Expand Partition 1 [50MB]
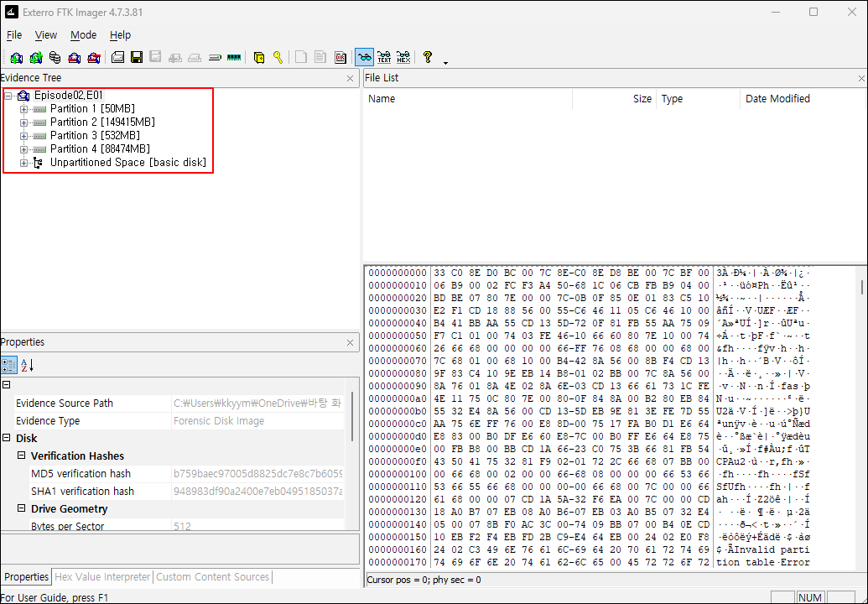The height and width of the screenshot is (604, 868). [23, 109]
